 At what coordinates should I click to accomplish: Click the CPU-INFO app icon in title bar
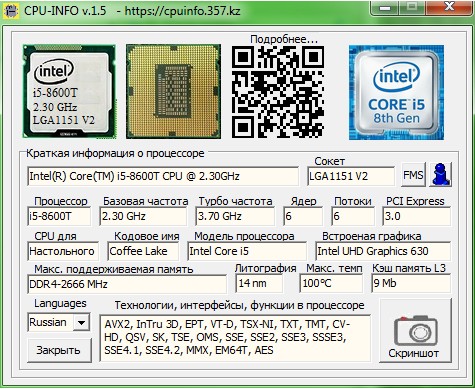(10, 11)
